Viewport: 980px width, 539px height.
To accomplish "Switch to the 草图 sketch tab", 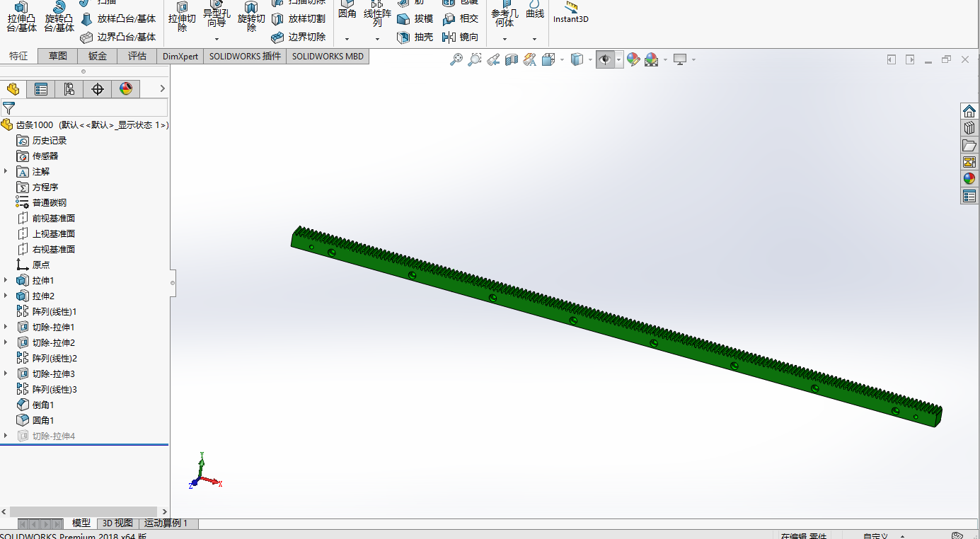I will [x=58, y=56].
